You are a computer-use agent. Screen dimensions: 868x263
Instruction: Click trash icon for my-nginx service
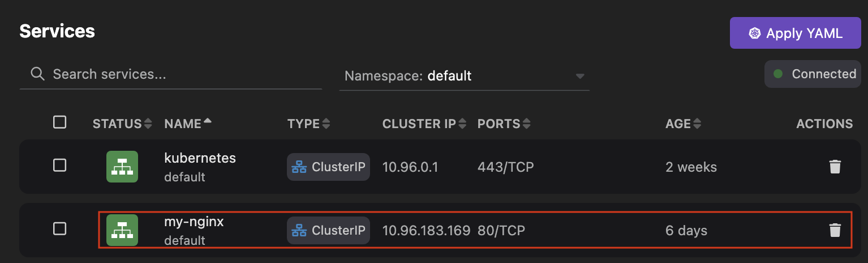(x=835, y=230)
